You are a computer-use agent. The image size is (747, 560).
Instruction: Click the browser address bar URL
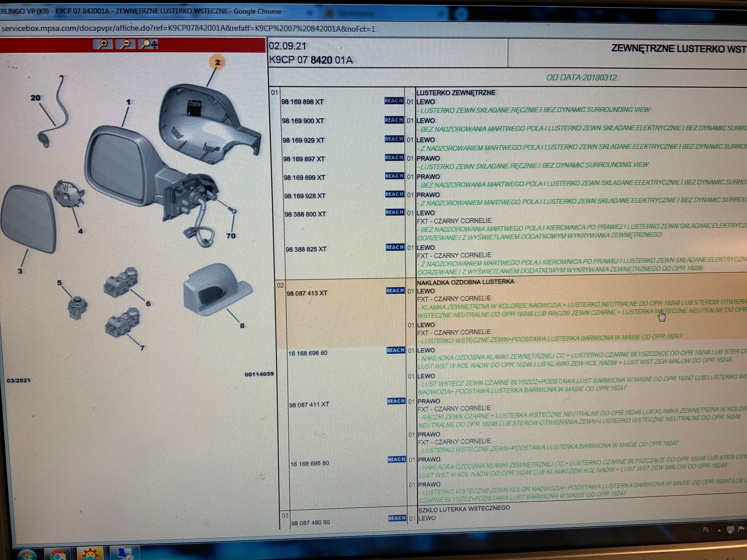188,29
